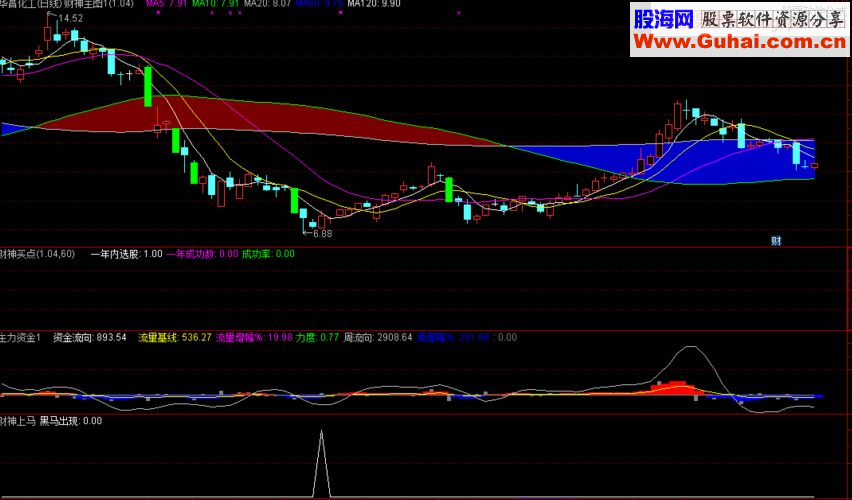Click the 财 marker below the price chart
Image resolution: width=852 pixels, height=500 pixels.
(776, 241)
